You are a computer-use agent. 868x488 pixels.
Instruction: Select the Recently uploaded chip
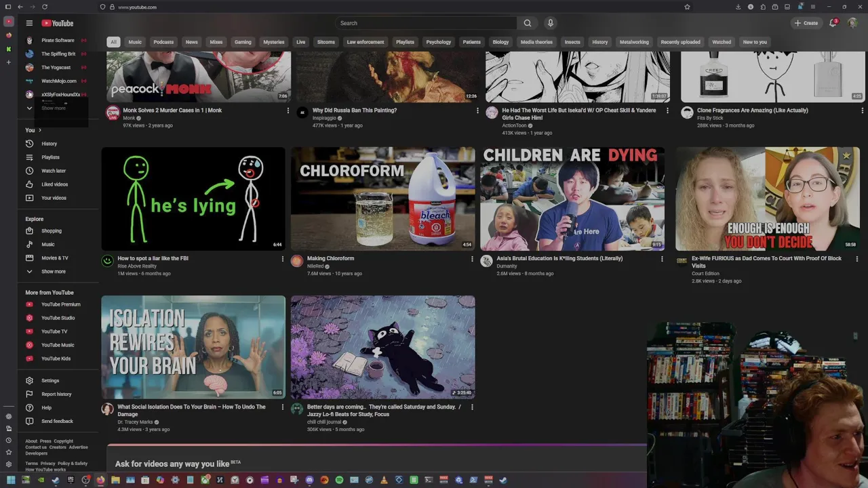(x=680, y=42)
